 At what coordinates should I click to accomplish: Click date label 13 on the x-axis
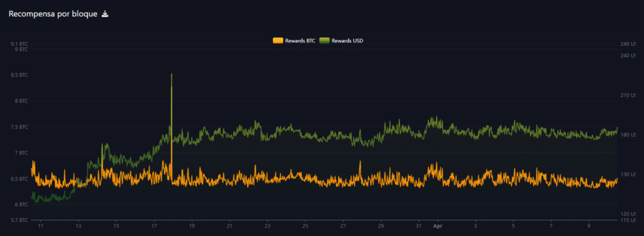[79, 226]
